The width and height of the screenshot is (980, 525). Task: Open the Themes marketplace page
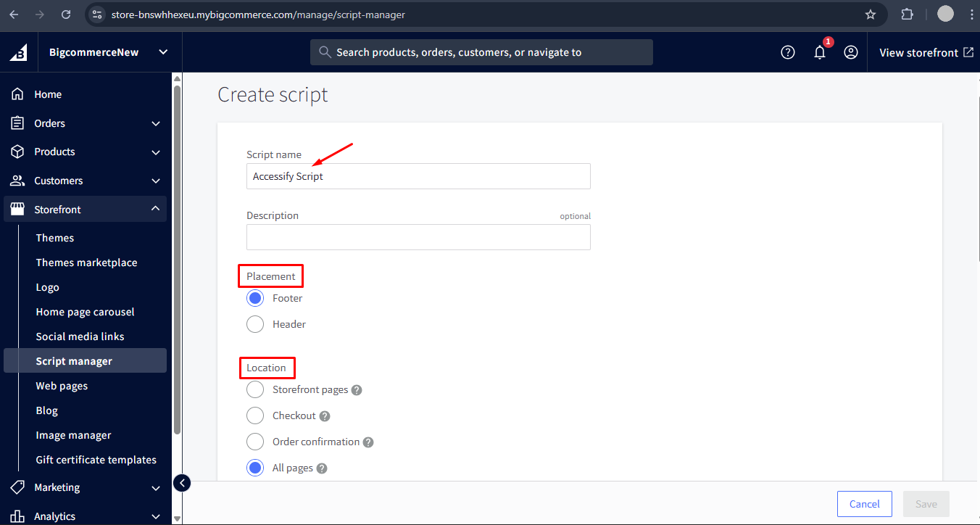click(x=86, y=262)
